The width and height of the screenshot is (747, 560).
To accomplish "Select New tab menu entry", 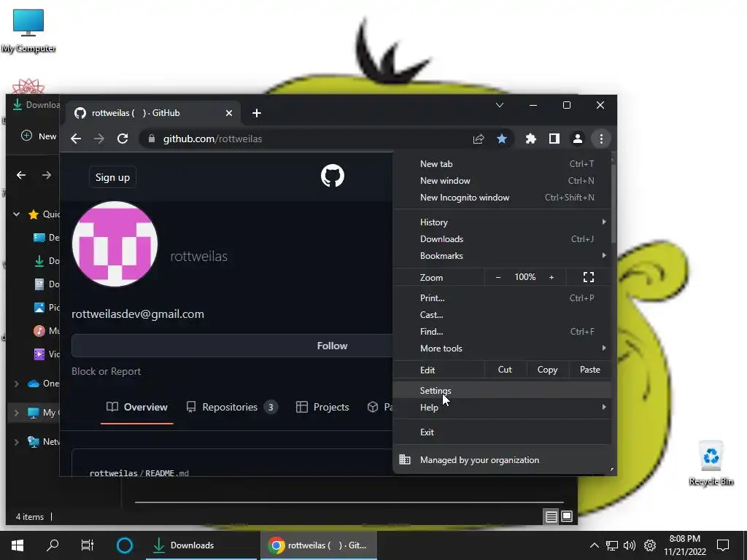I will pos(502,164).
